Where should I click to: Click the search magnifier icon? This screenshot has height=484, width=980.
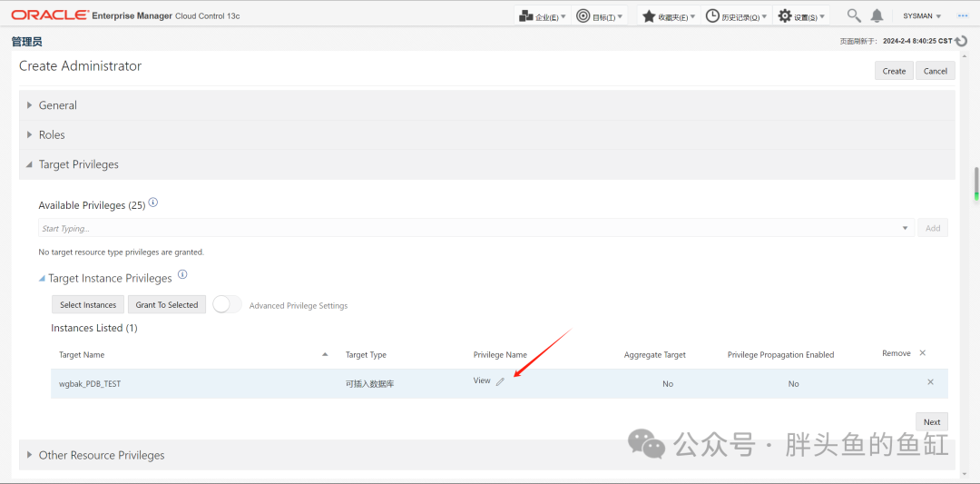[x=853, y=15]
